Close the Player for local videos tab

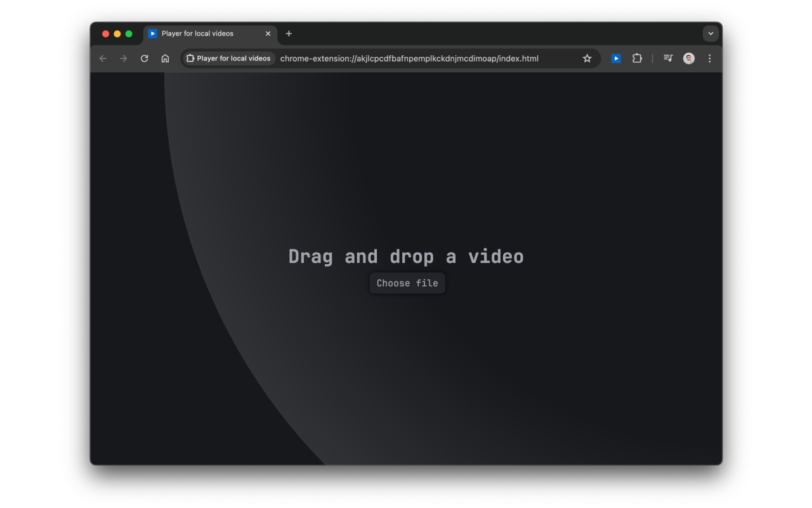[268, 34]
